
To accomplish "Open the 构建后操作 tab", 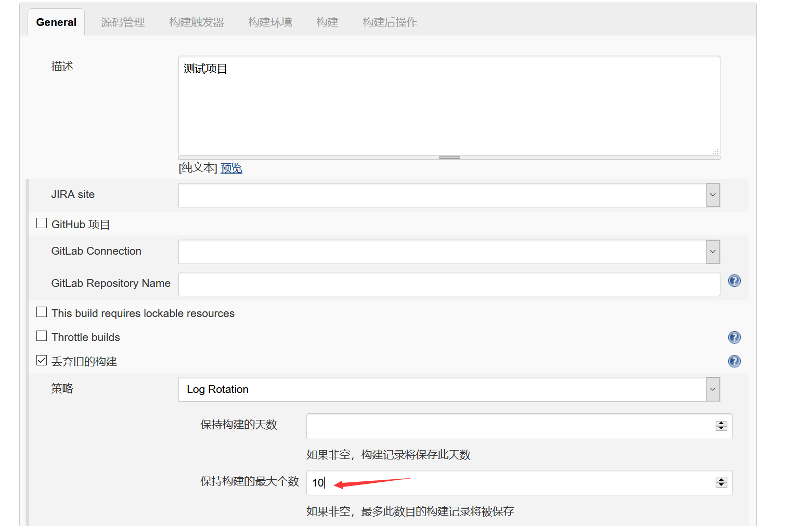I will pyautogui.click(x=390, y=22).
